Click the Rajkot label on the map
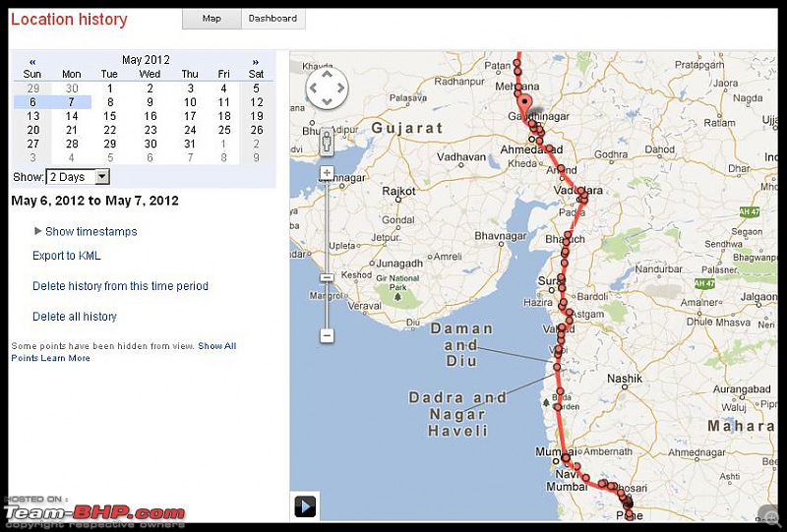The width and height of the screenshot is (787, 532). point(399,191)
